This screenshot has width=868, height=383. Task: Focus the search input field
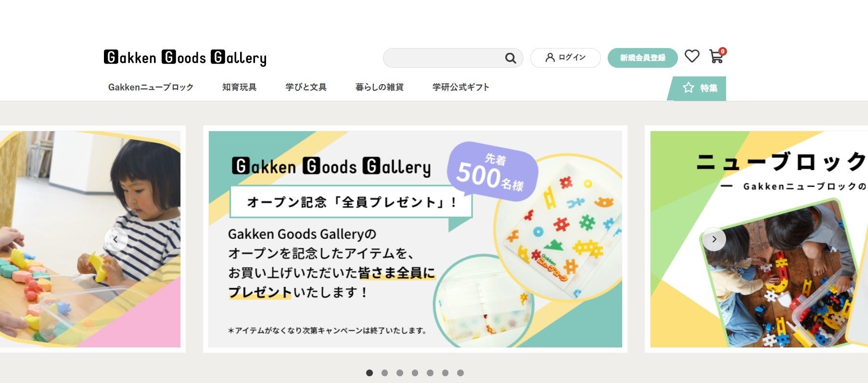[444, 58]
